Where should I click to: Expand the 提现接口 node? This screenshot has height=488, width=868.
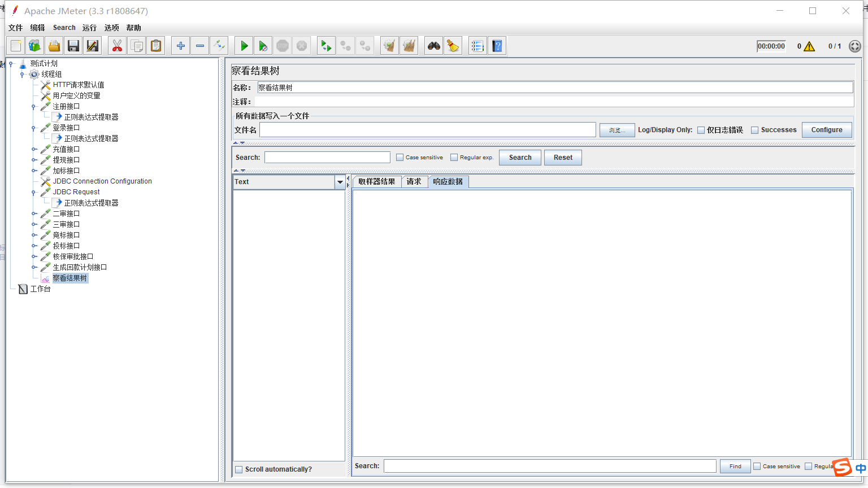point(34,160)
